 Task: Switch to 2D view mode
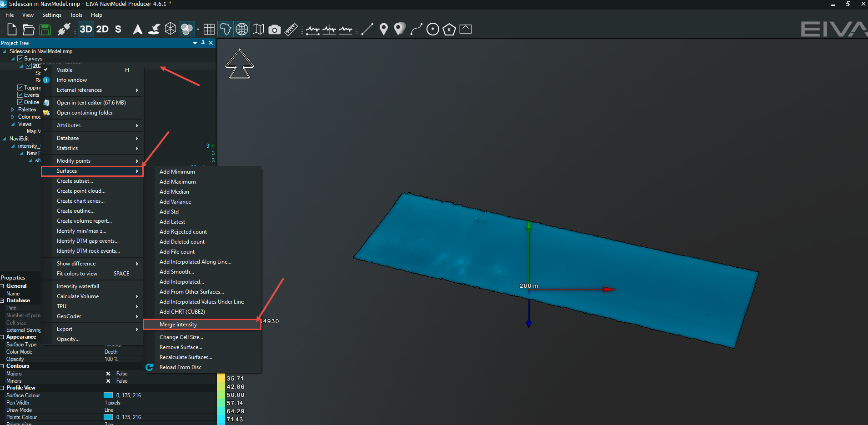coord(102,29)
